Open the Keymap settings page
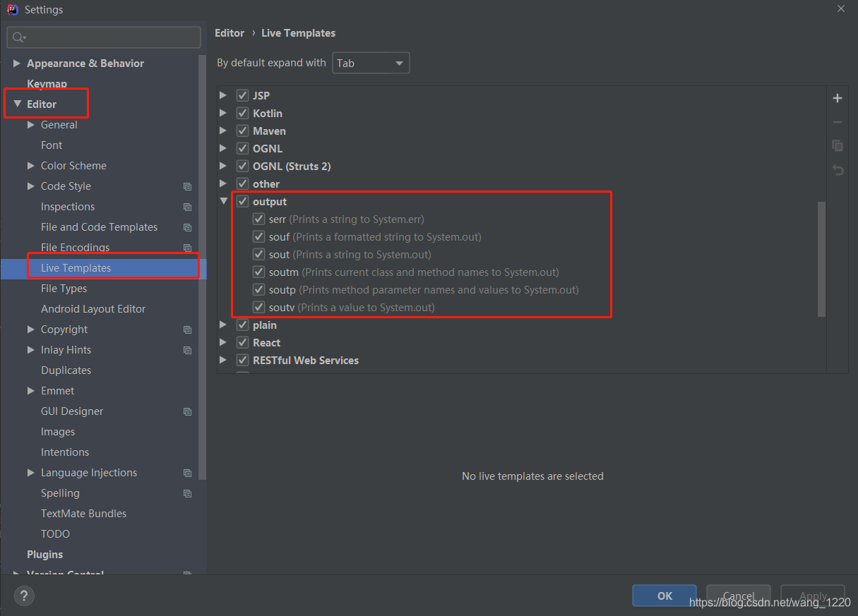The height and width of the screenshot is (616, 858). point(47,83)
